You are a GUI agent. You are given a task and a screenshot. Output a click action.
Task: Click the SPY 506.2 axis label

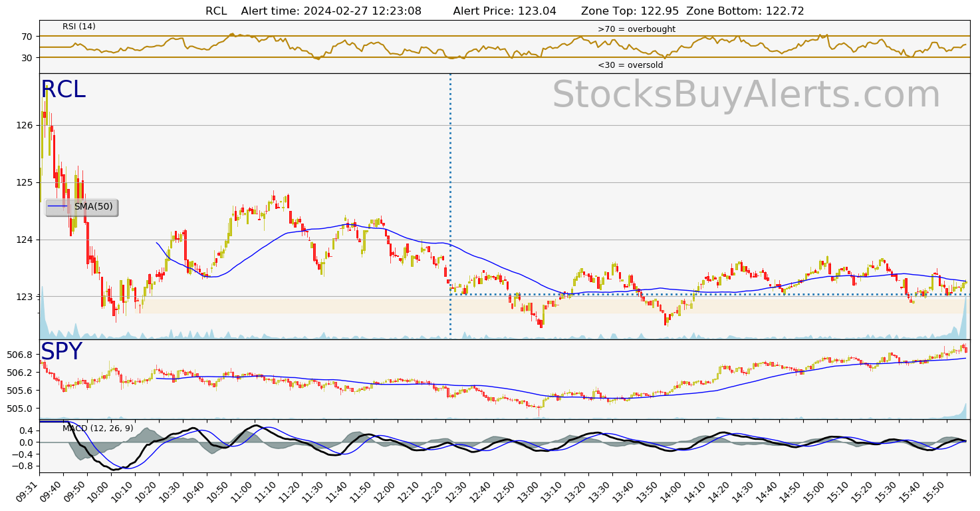point(20,373)
